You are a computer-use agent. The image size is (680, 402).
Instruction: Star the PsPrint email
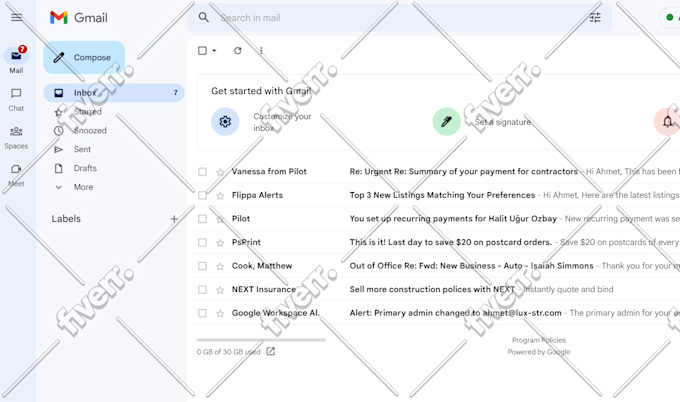coord(220,242)
